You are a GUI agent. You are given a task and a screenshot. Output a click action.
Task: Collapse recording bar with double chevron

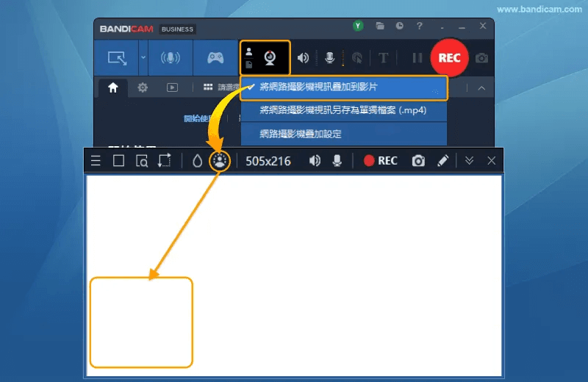469,161
